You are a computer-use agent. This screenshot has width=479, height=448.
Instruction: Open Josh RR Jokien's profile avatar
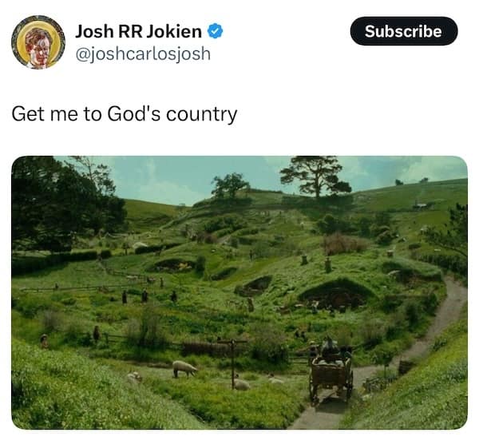(x=38, y=42)
